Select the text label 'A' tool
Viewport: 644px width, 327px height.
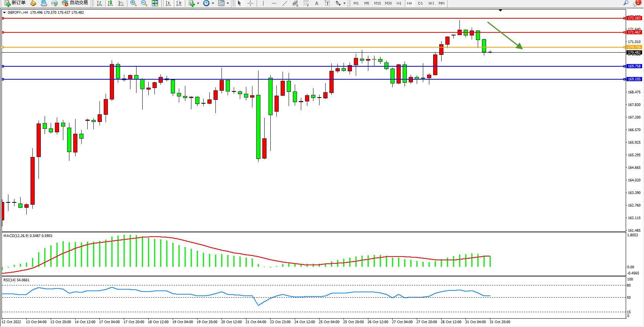pyautogui.click(x=316, y=3)
